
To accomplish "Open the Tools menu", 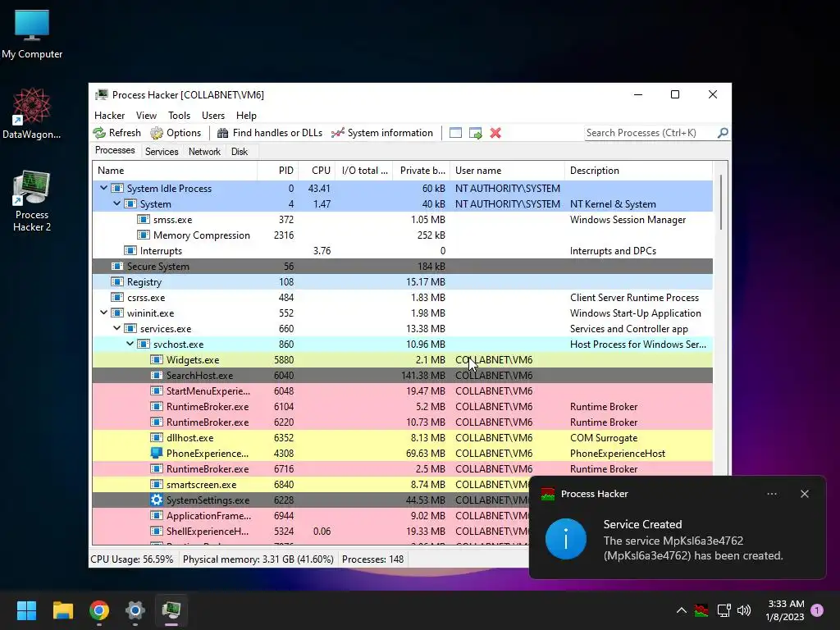I will [179, 115].
